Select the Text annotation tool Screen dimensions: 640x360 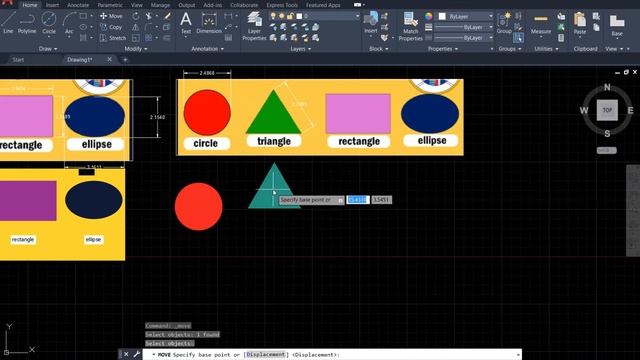pyautogui.click(x=186, y=23)
